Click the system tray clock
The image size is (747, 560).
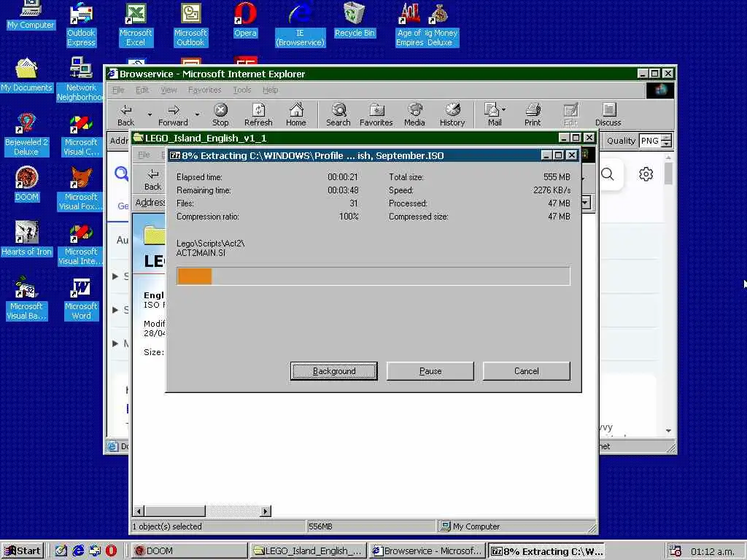(713, 551)
